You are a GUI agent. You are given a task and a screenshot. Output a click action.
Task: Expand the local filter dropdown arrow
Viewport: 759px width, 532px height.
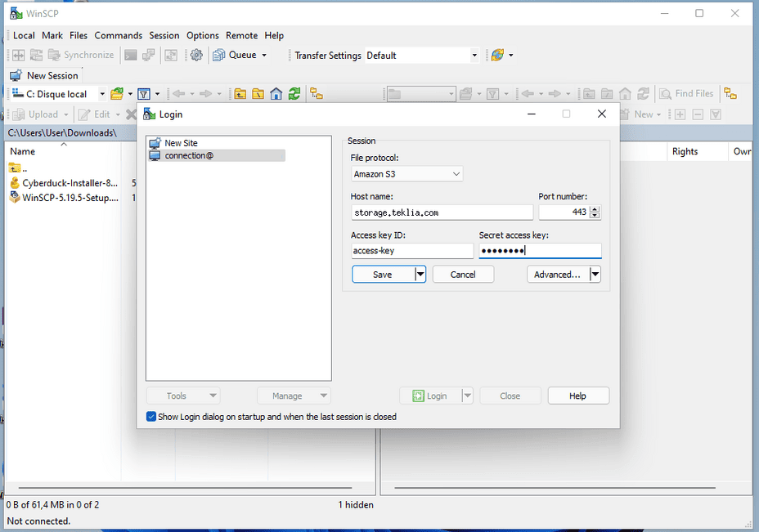[x=157, y=94]
